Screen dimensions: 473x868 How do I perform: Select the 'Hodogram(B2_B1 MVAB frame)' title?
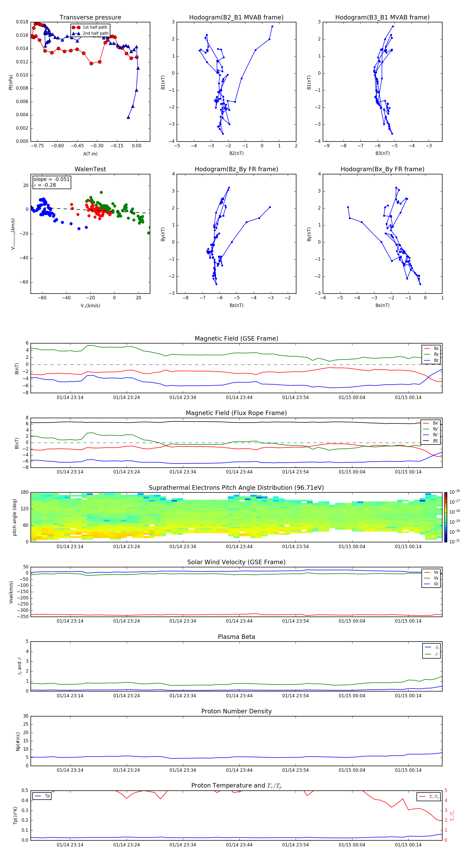pos(236,18)
